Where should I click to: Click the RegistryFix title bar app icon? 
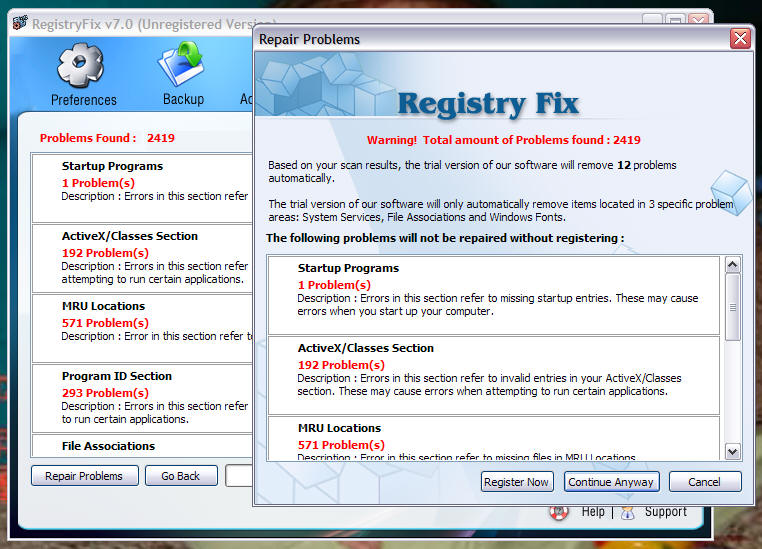point(20,22)
